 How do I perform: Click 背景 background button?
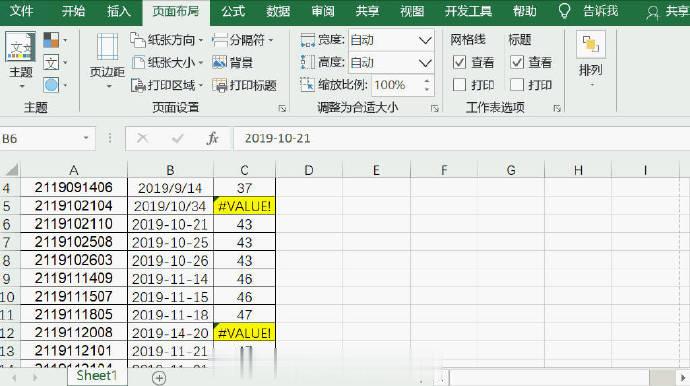232,62
